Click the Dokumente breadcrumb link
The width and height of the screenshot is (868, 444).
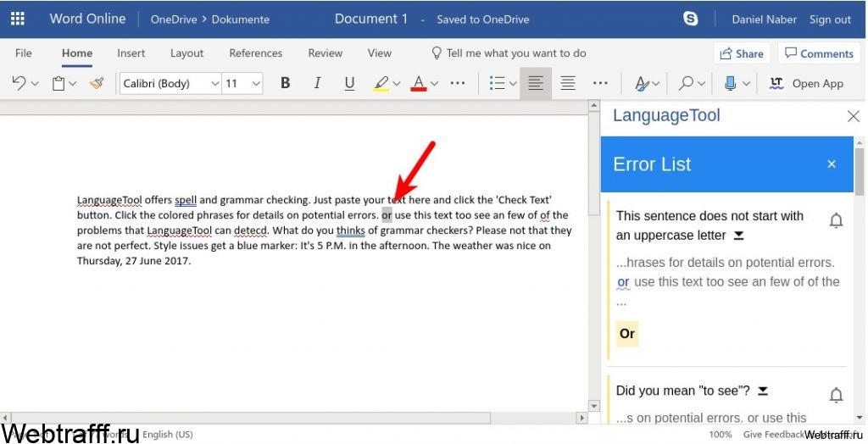(240, 19)
